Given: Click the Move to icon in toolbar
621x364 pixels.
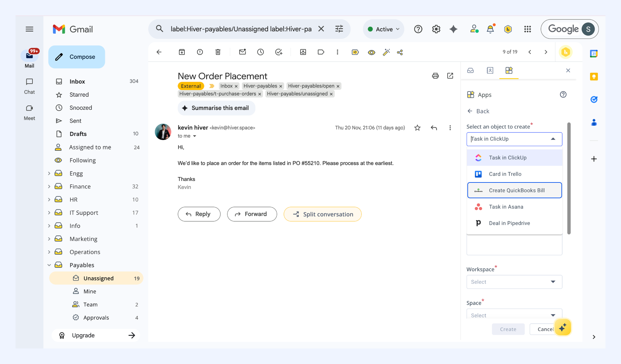Looking at the screenshot, I should coord(303,52).
